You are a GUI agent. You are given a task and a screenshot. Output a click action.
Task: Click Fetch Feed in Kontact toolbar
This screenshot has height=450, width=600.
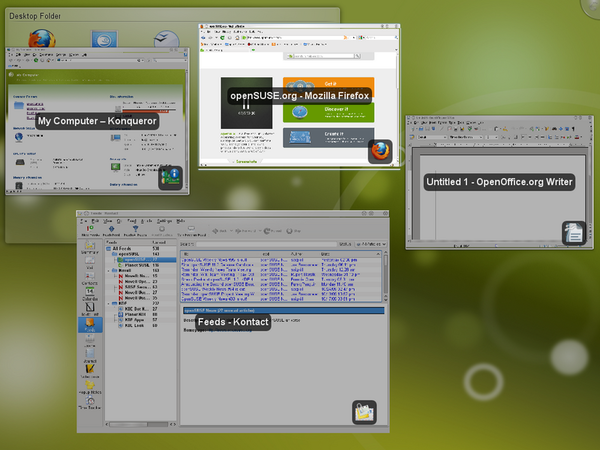[111, 231]
